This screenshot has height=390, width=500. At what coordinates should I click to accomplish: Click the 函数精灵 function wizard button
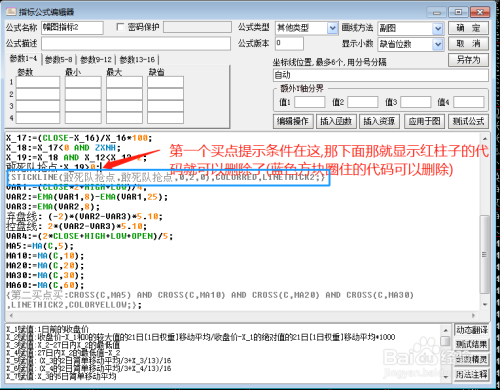[471, 359]
